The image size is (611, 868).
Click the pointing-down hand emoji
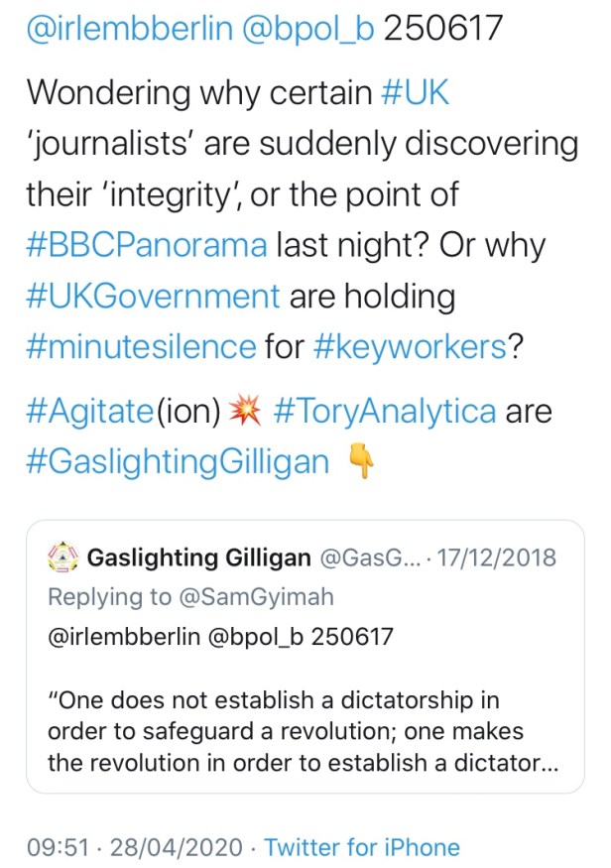coord(362,463)
